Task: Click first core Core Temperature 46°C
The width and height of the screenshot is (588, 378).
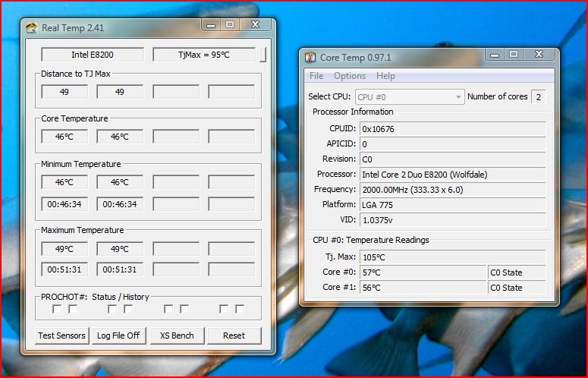Action: pos(64,137)
